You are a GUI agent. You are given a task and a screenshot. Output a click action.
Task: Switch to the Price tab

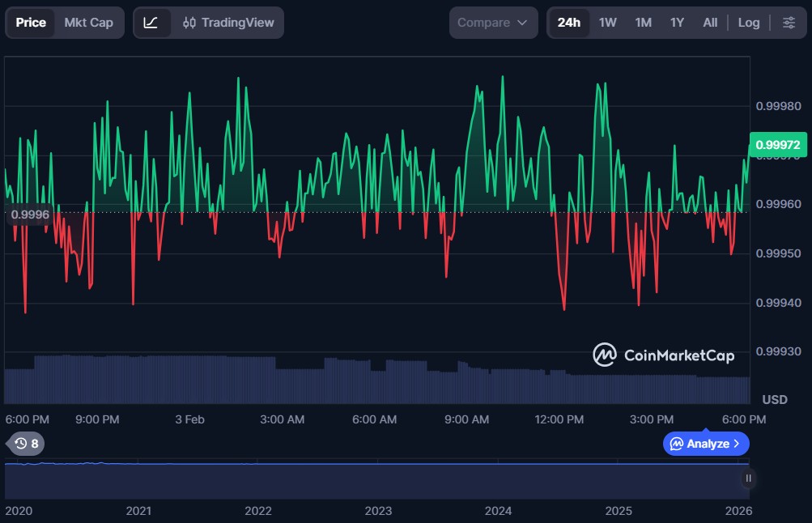click(31, 23)
